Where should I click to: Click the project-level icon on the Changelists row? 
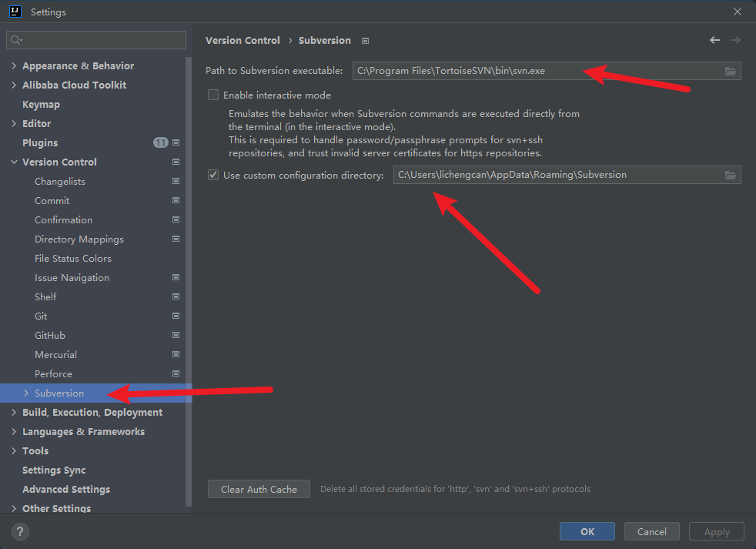176,182
